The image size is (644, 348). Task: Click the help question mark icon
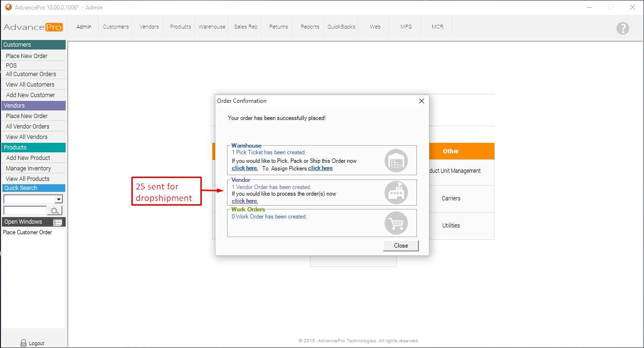tap(623, 28)
